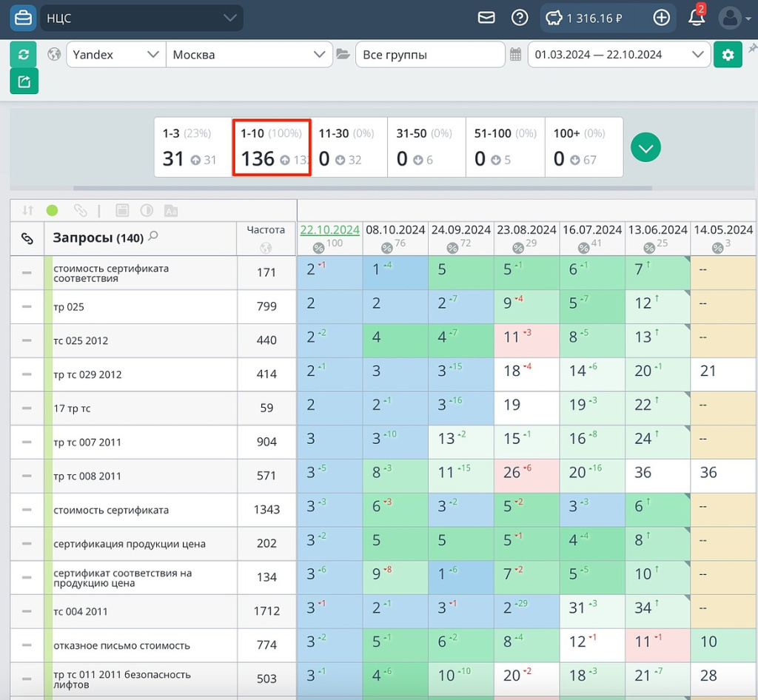Screen dimensions: 758x700
Task: Open the Yandex search engine dropdown
Action: pos(115,55)
